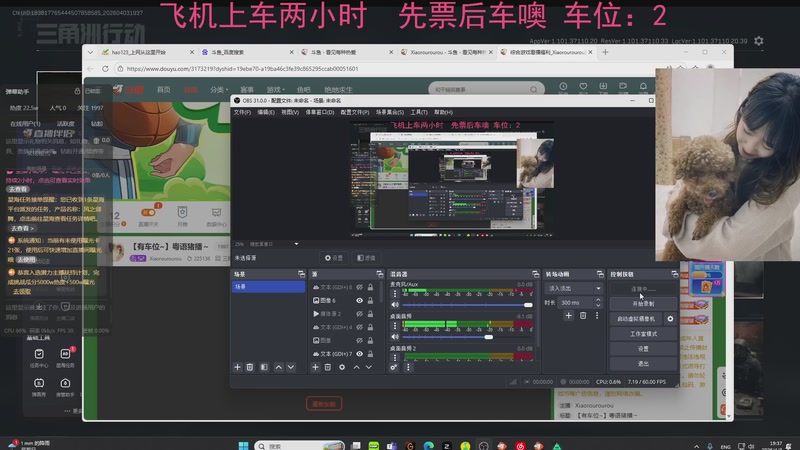Click 启动虚拟摄像机 button
Viewport: 800px width, 450px height.
(636, 318)
